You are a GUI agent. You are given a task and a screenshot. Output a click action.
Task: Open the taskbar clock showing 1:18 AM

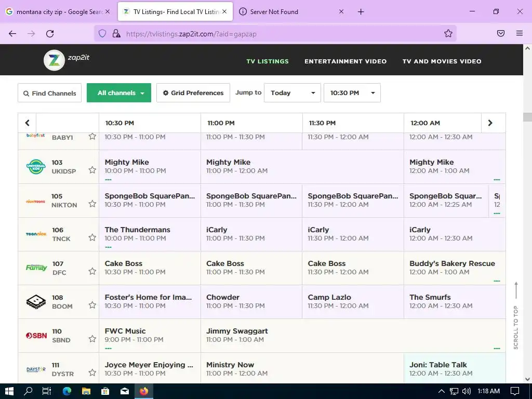tap(488, 391)
